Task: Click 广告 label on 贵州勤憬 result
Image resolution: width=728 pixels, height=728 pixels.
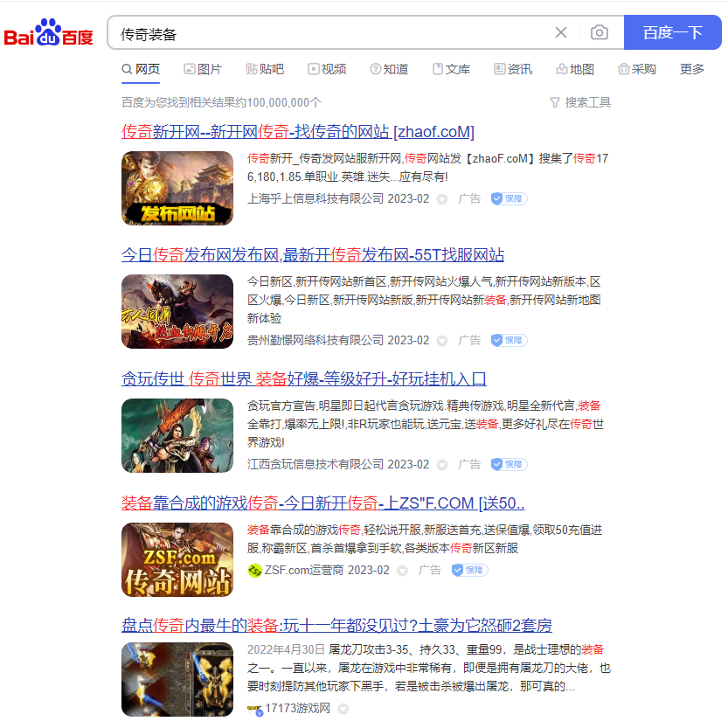Action: coord(469,340)
